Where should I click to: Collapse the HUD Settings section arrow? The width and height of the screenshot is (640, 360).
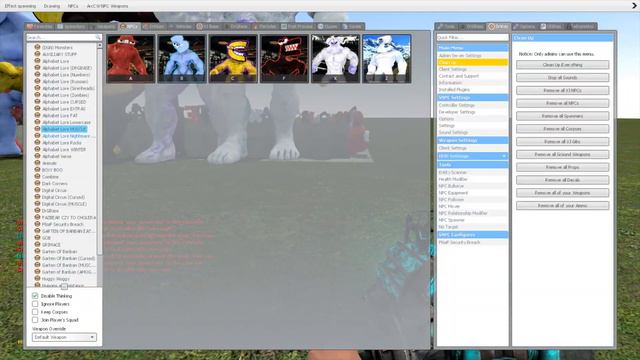[x=504, y=156]
